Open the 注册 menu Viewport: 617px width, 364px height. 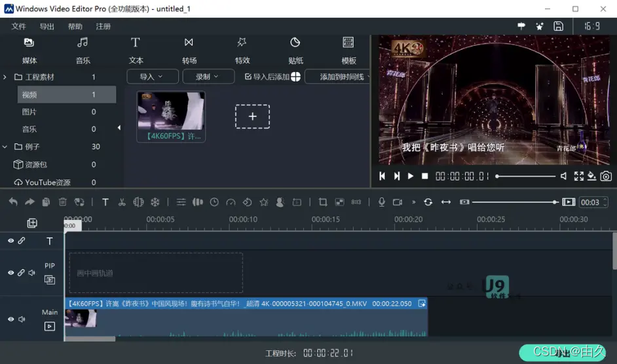103,26
